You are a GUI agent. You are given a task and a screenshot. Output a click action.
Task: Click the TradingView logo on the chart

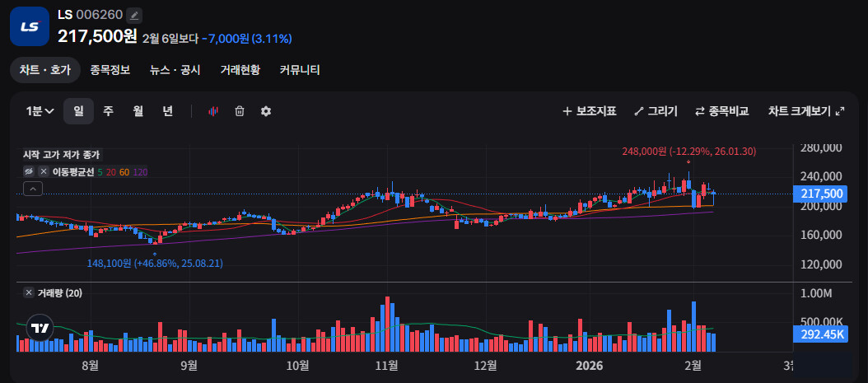40,328
